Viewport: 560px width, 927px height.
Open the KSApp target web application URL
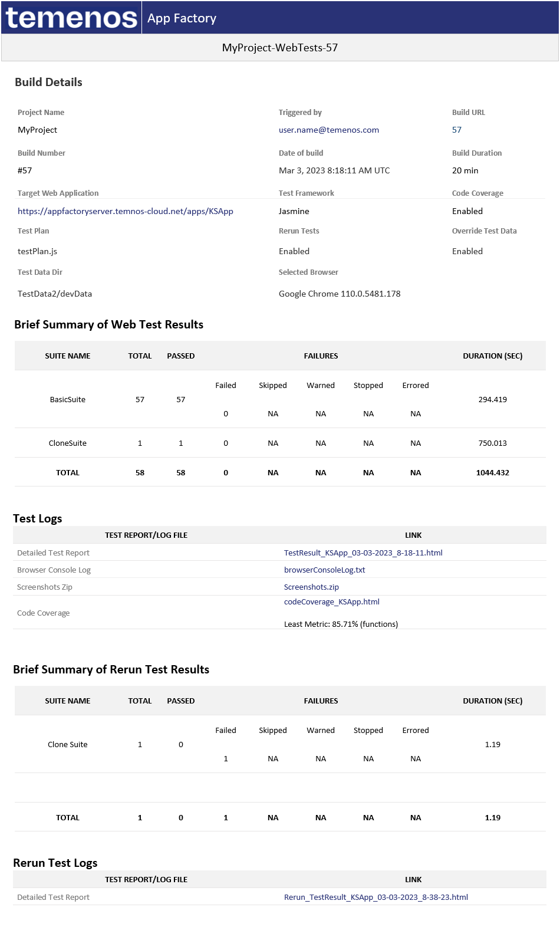pos(125,212)
